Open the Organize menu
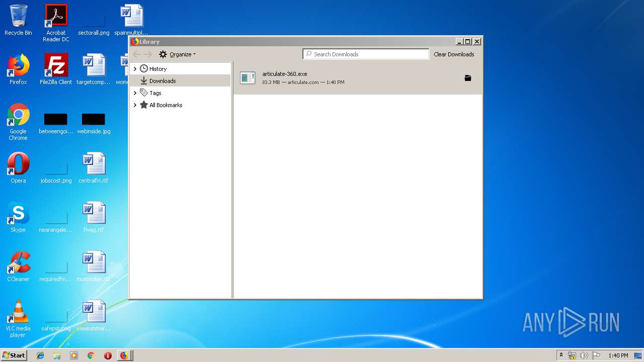644x362 pixels. [x=178, y=54]
